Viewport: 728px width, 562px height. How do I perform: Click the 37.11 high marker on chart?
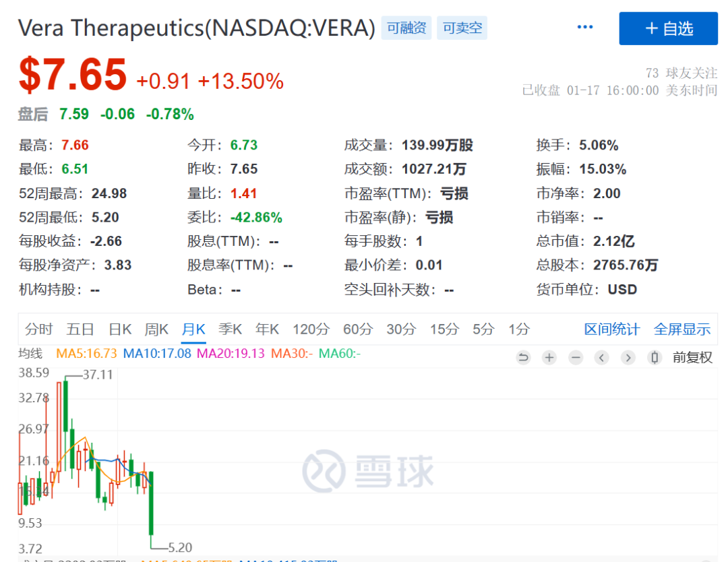click(98, 375)
